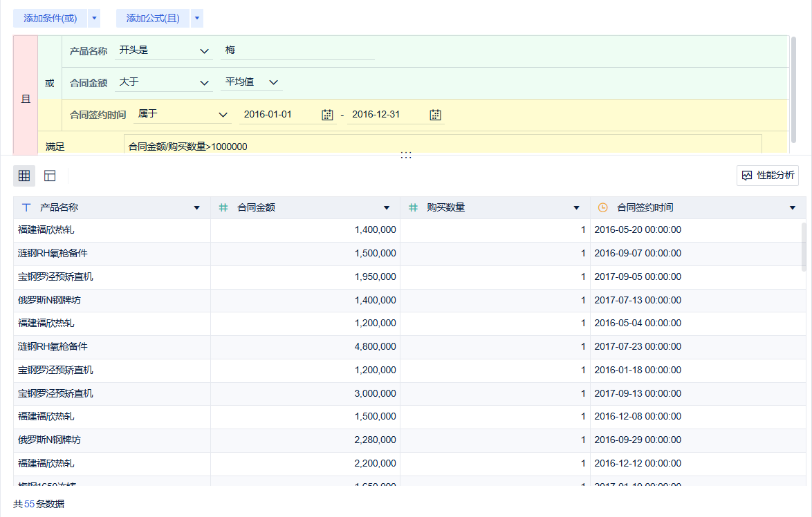Click 添加公式(且) button
This screenshot has width=812, height=517.
(x=153, y=19)
